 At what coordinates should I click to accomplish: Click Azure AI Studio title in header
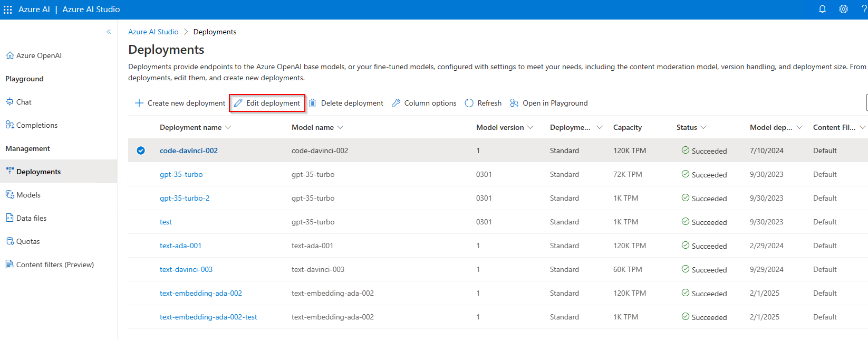point(91,10)
